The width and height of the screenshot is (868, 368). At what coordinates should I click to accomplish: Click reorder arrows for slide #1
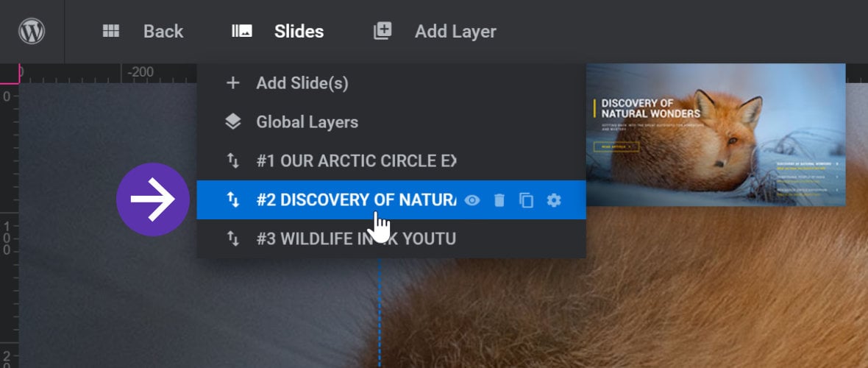[233, 160]
